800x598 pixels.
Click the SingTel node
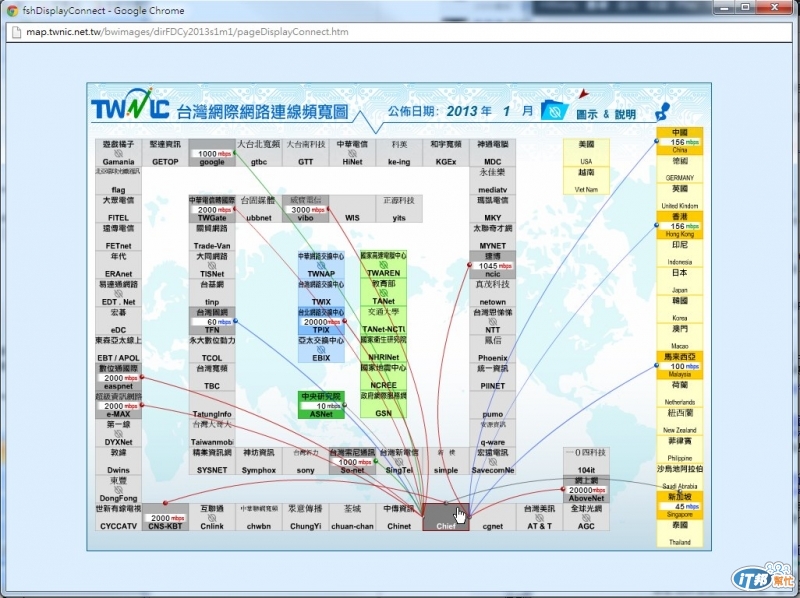(x=399, y=461)
